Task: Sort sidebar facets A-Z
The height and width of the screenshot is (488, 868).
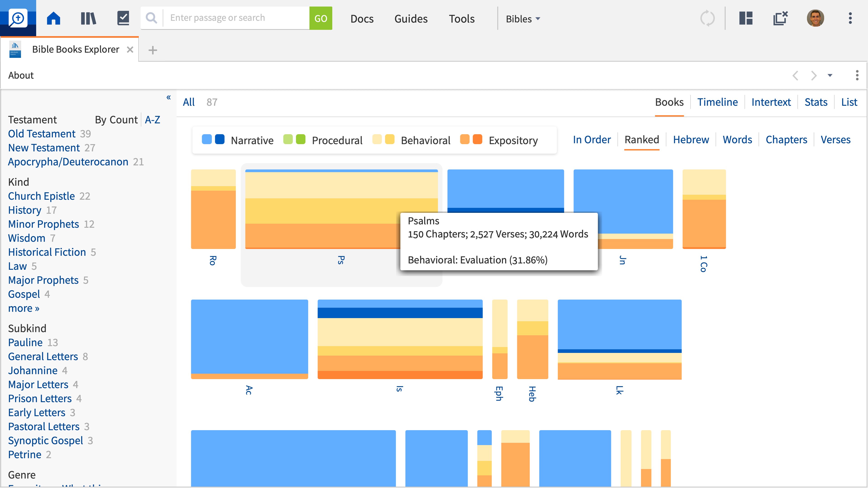Action: (x=152, y=120)
